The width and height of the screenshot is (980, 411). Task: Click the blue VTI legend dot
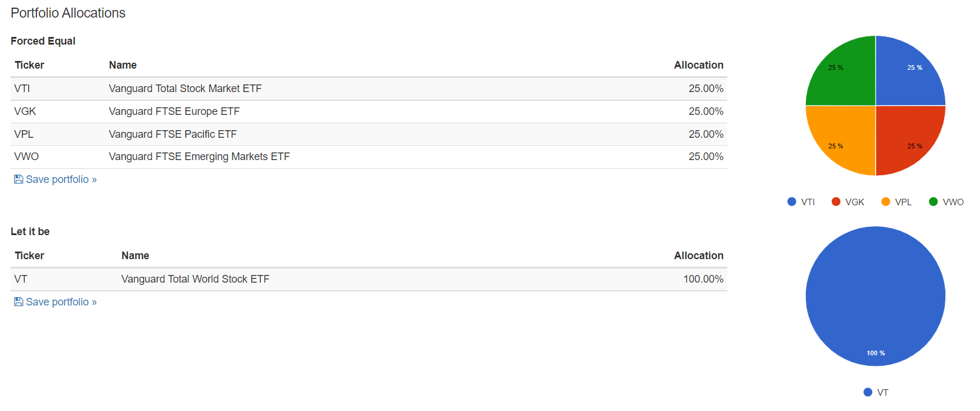click(792, 202)
